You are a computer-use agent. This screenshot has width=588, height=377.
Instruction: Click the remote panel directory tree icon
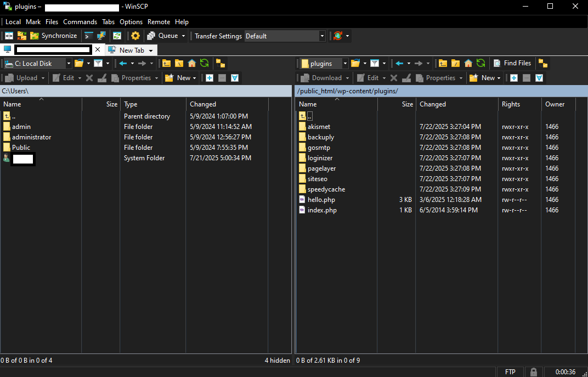pos(543,64)
